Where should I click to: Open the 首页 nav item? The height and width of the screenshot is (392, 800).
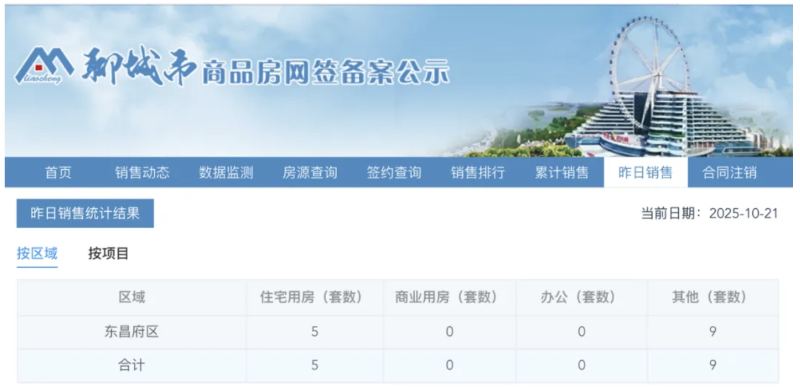pos(58,173)
